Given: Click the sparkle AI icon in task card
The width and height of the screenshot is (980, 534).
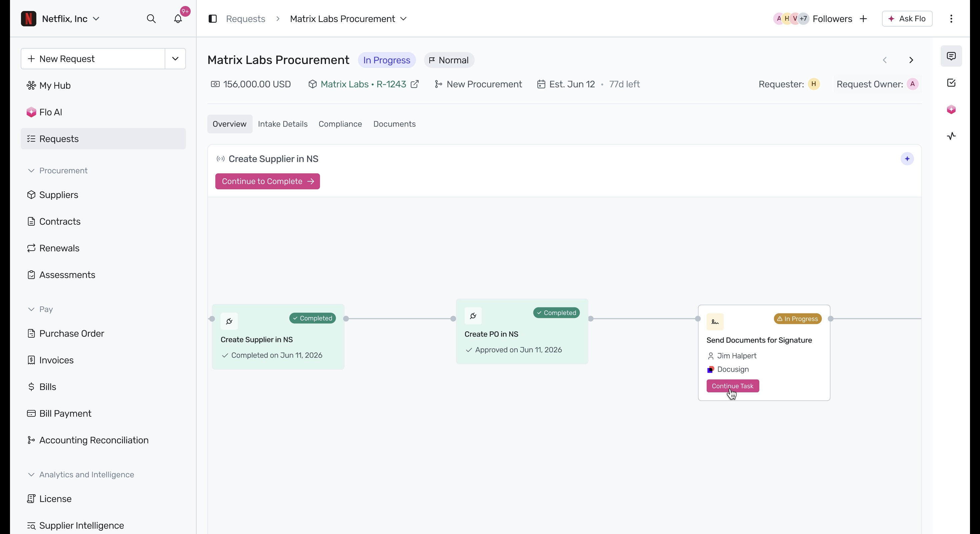Looking at the screenshot, I should (x=907, y=159).
